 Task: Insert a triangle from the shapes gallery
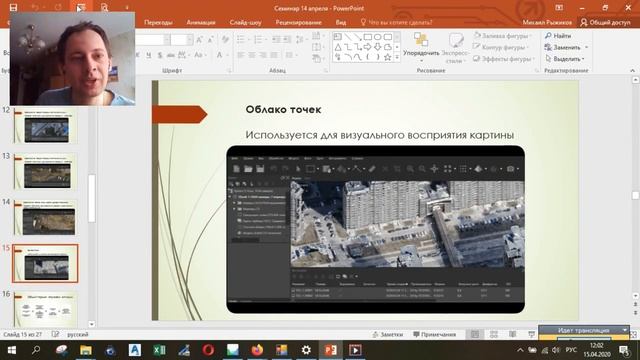point(338,47)
